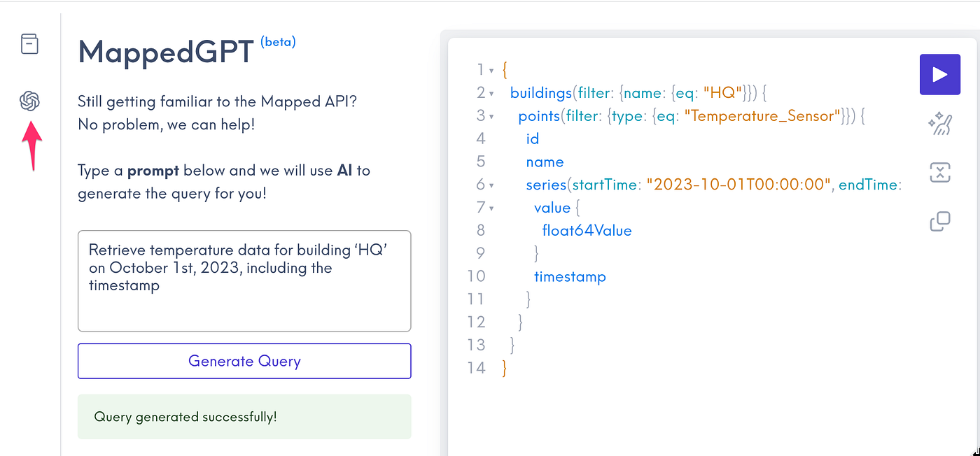Viewport: 980px width, 456px height.
Task: Click line number 14 in the gutter
Action: 477,368
